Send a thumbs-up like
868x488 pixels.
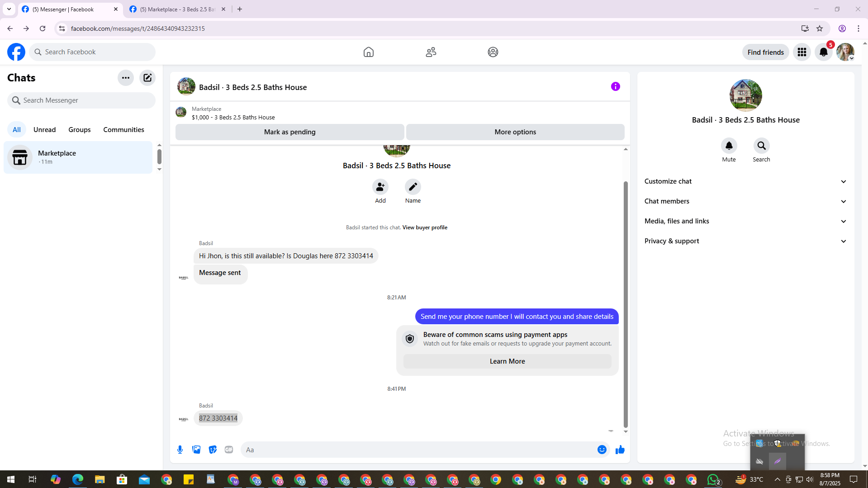pos(620,450)
